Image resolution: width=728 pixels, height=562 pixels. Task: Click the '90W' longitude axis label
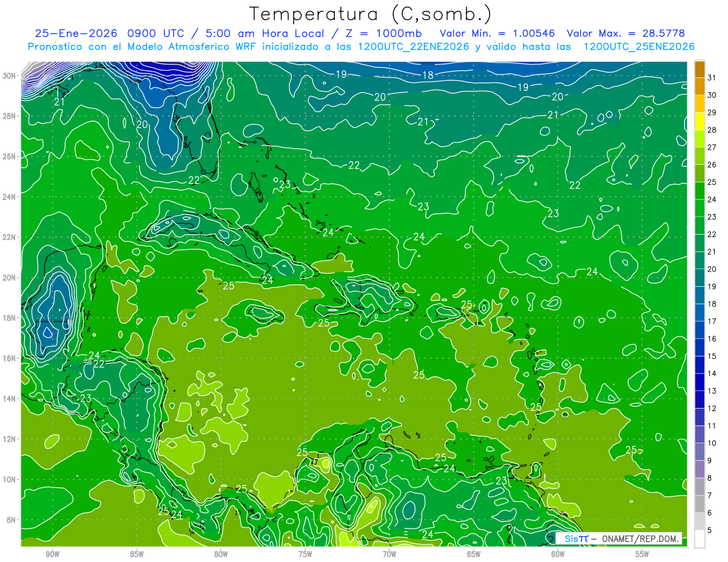pyautogui.click(x=52, y=554)
